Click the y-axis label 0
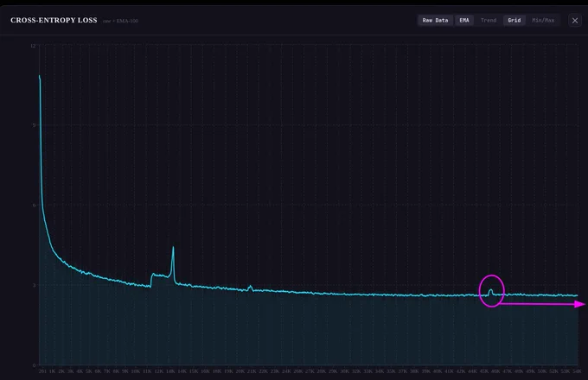This screenshot has width=588, height=380. click(x=34, y=365)
